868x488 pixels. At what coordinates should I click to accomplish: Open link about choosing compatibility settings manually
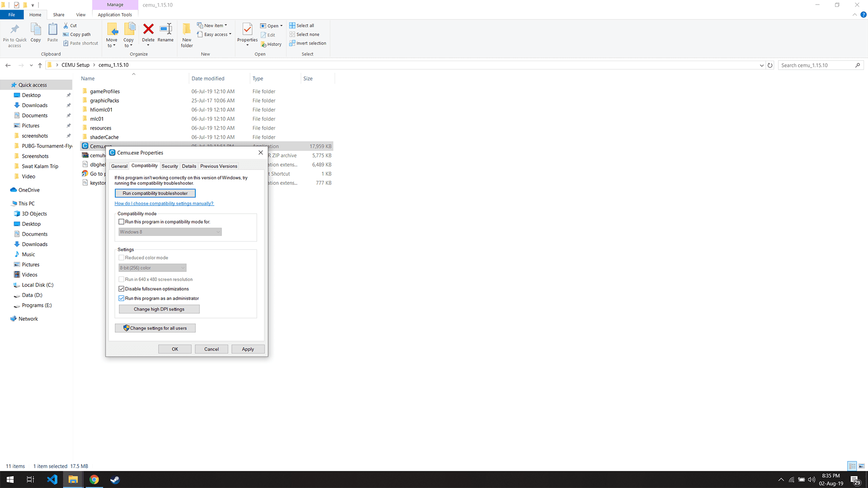[164, 203]
